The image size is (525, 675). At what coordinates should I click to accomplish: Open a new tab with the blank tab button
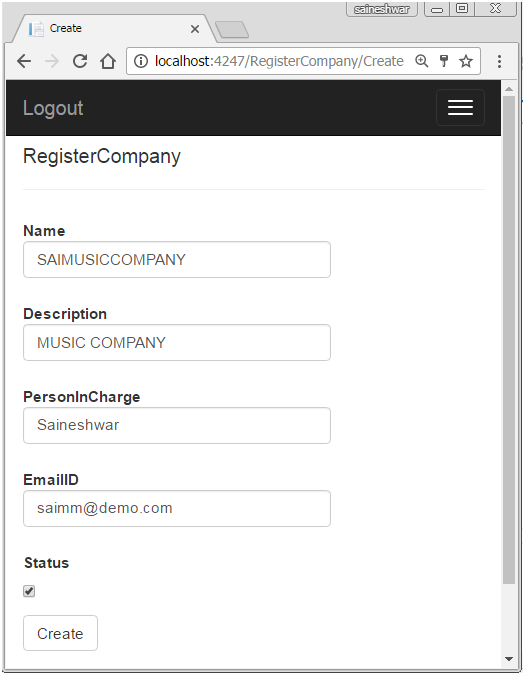pos(232,29)
